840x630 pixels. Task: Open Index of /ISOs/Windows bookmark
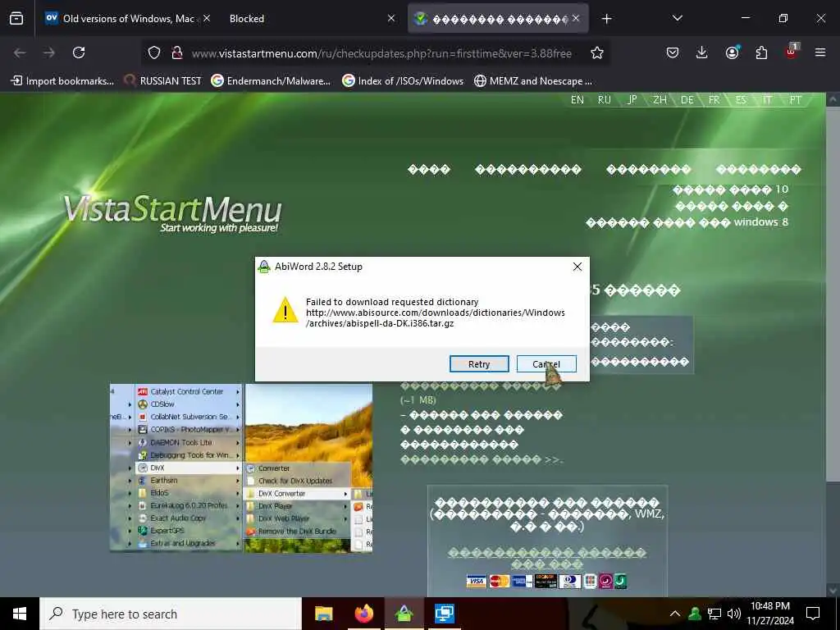pos(403,81)
